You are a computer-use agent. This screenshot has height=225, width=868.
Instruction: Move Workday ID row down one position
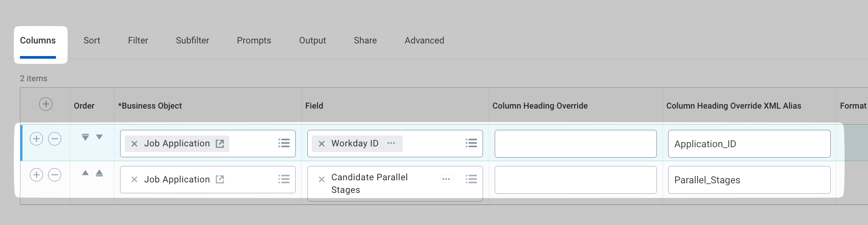pos(99,137)
